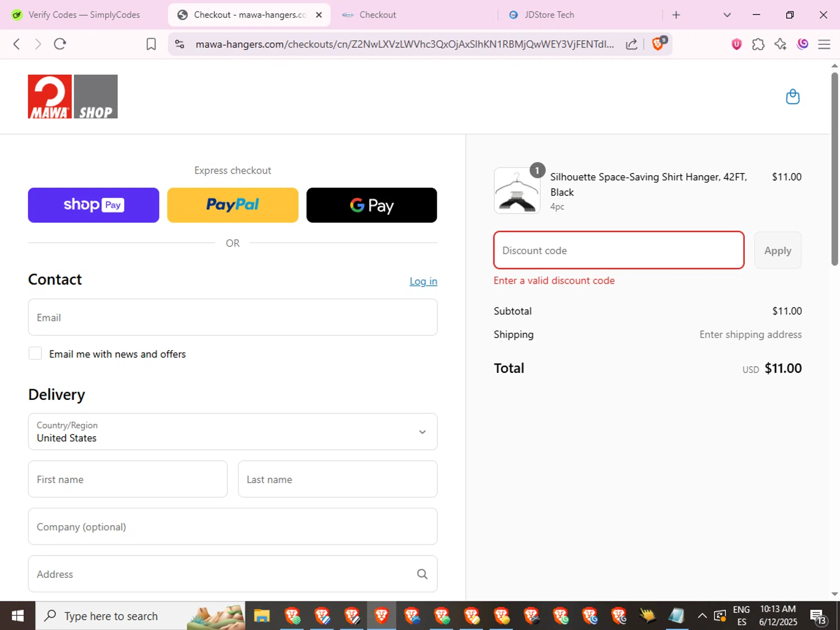The width and height of the screenshot is (840, 630).
Task: Click the purple swirl extension icon
Action: pos(802,44)
